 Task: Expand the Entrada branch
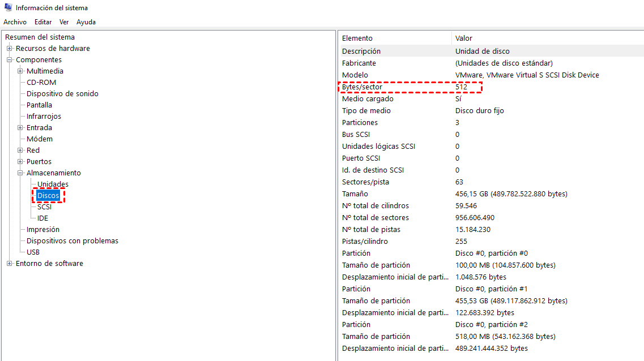[20, 128]
